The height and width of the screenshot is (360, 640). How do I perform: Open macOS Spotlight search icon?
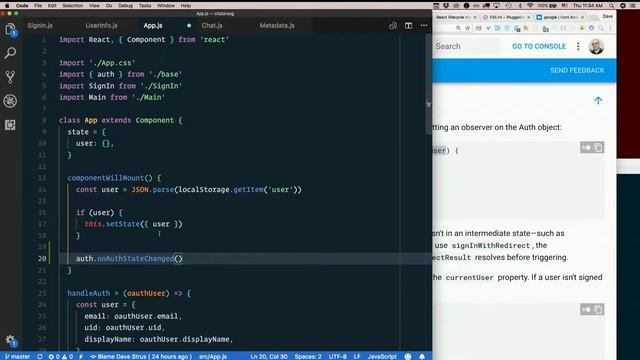click(611, 6)
